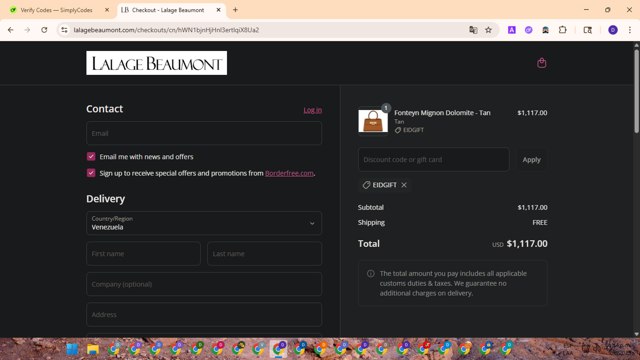The width and height of the screenshot is (640, 360).
Task: Click the Fonteyn Mignon bag thumbnail
Action: pos(373,120)
